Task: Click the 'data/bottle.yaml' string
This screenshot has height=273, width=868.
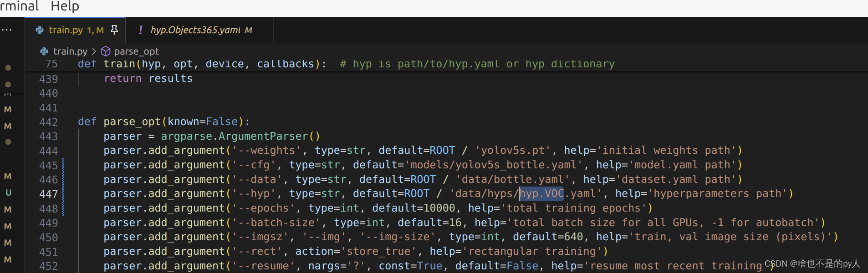Action: tap(513, 180)
